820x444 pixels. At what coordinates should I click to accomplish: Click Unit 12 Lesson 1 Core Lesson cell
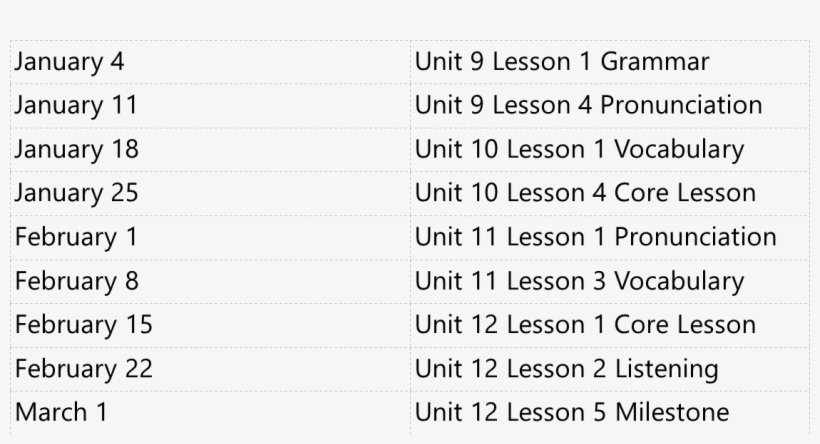[x=585, y=325]
